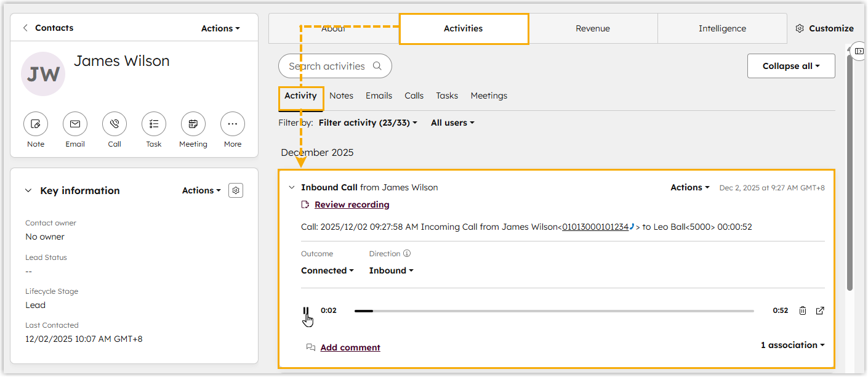
Task: Click the Add comment link
Action: point(350,347)
